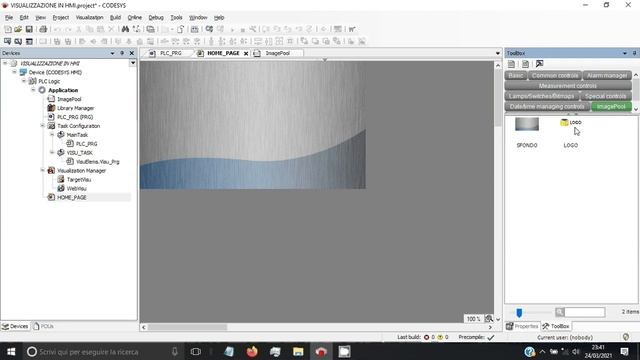Open the Visualization menu

point(89,18)
